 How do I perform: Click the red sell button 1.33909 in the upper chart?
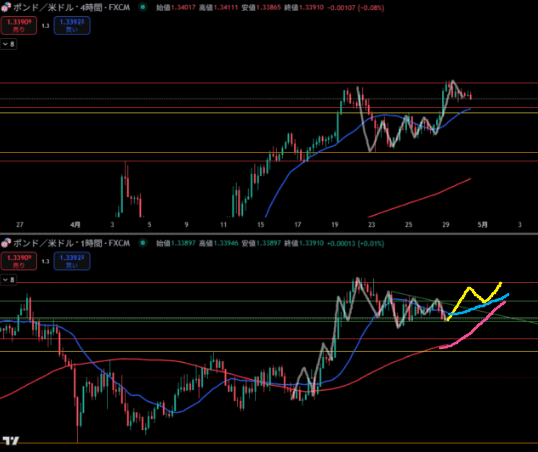19,25
